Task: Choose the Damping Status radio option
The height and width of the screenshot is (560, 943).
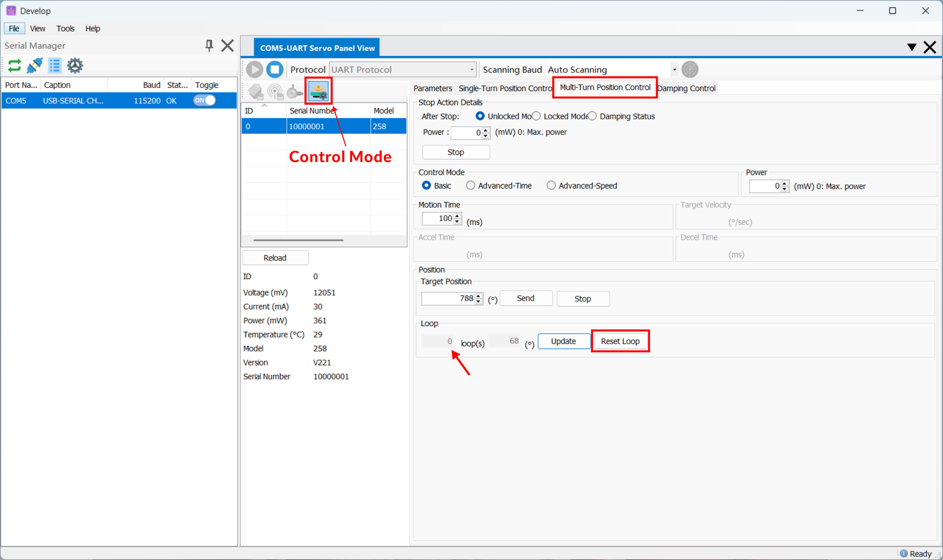Action: pos(592,116)
